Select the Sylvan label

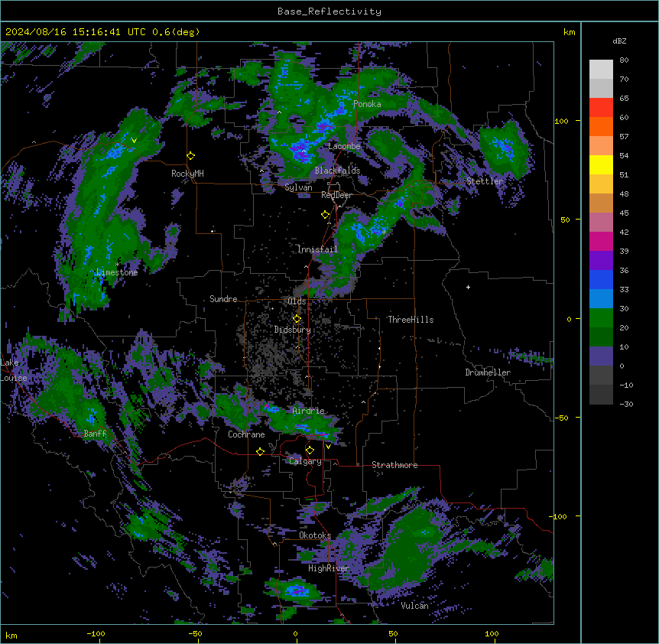298,188
